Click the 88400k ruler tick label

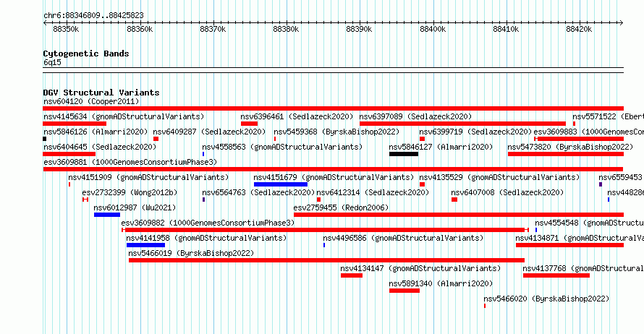(433, 29)
